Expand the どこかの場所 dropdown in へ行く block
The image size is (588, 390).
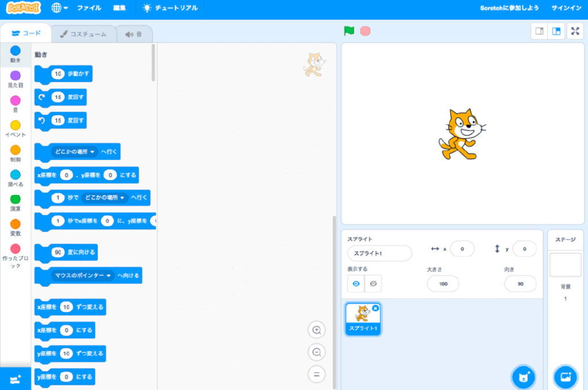click(x=92, y=152)
